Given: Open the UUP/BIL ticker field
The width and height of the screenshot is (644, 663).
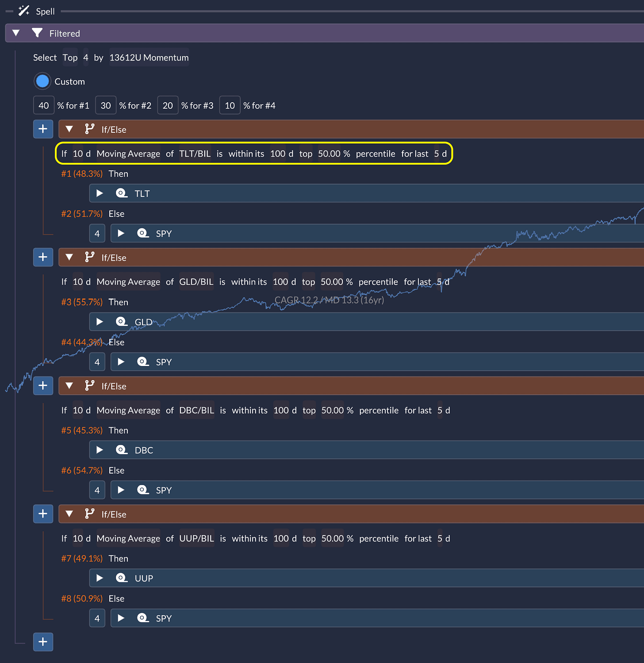Looking at the screenshot, I should click(x=197, y=539).
